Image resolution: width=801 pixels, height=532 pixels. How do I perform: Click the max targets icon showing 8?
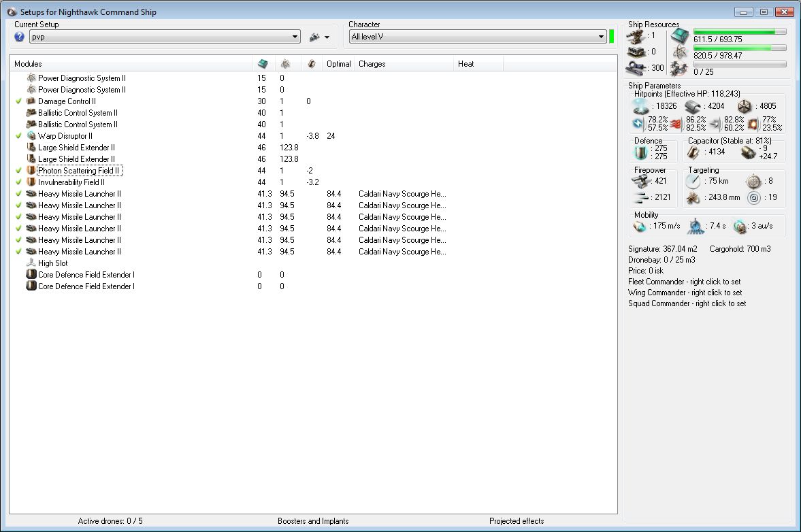753,181
